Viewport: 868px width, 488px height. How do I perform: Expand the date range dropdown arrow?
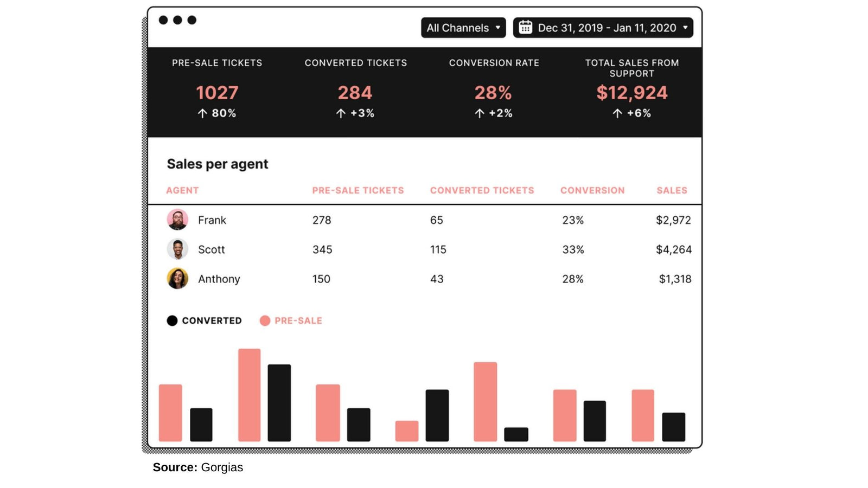click(x=685, y=28)
